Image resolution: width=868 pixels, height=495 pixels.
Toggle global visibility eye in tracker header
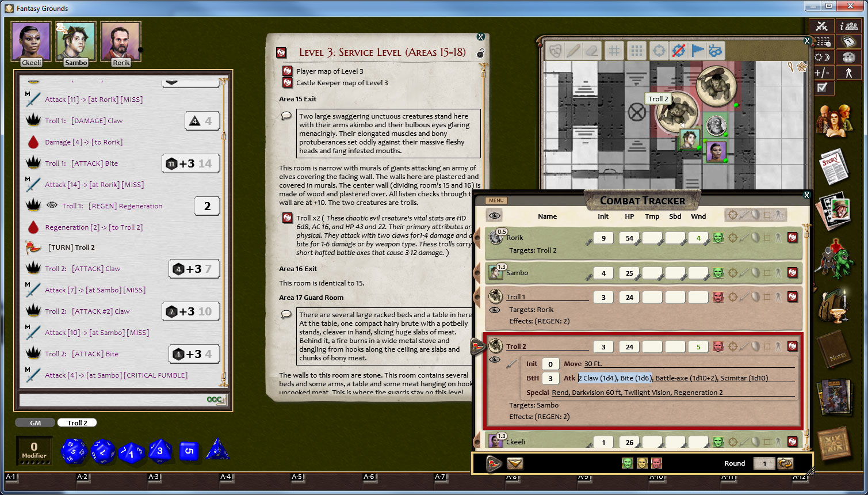pos(494,215)
